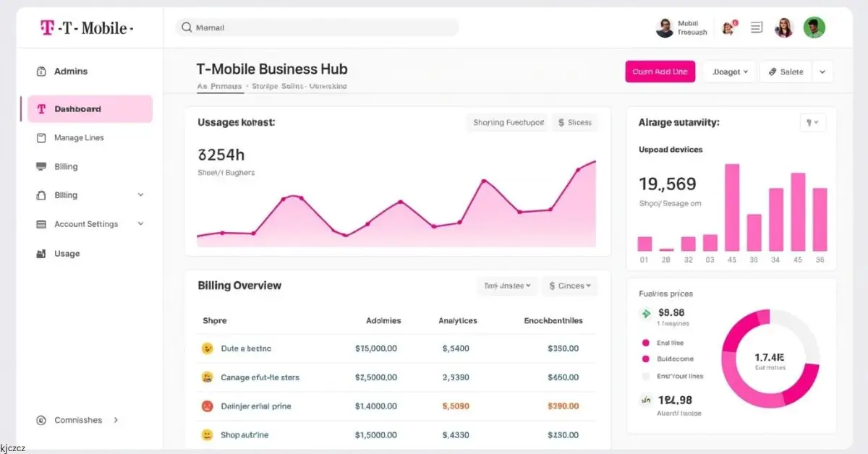Viewport: 868px width, 454px height.
Task: Click the Mobill Treoush user avatar
Action: (665, 28)
